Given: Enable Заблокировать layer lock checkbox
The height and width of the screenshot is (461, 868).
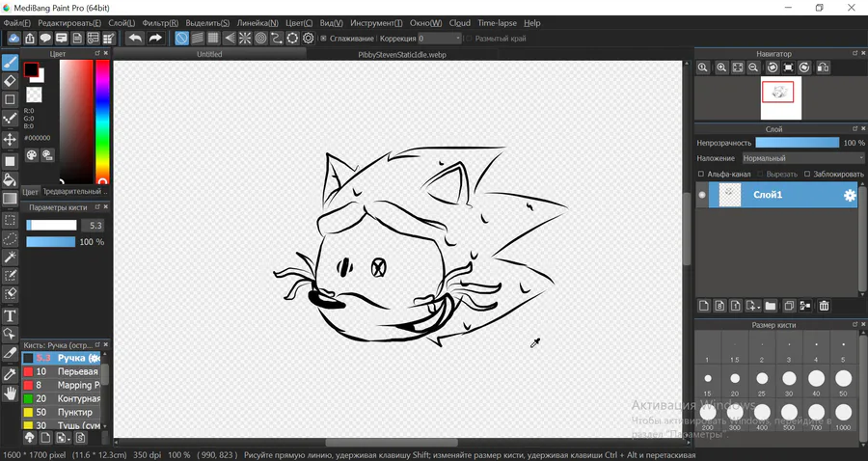Looking at the screenshot, I should [807, 174].
